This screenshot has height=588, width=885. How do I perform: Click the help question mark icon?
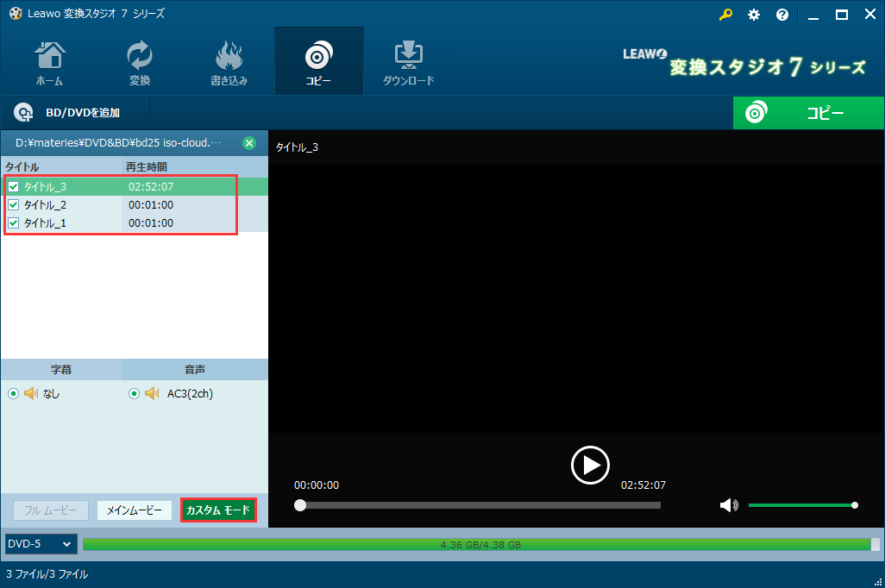781,15
